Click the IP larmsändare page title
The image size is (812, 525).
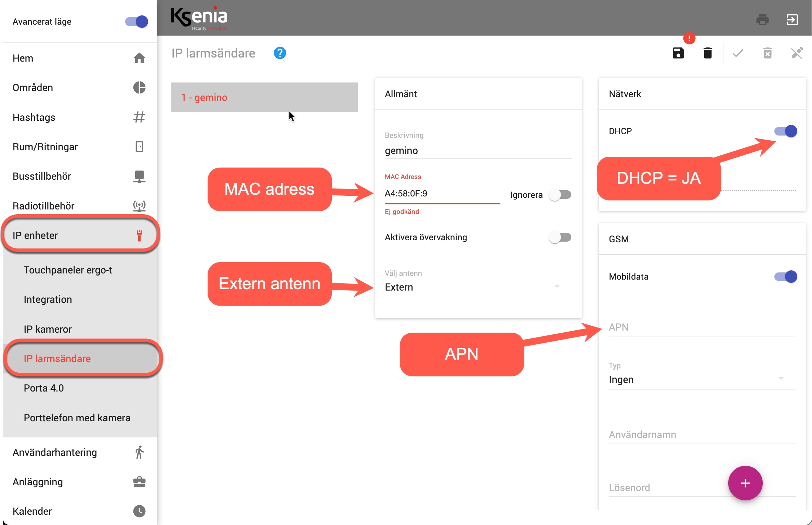point(213,53)
